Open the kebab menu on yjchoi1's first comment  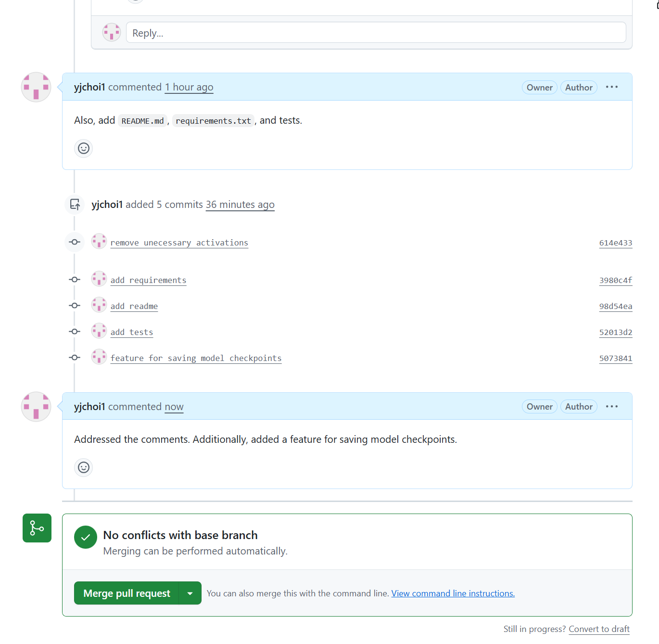(x=611, y=87)
